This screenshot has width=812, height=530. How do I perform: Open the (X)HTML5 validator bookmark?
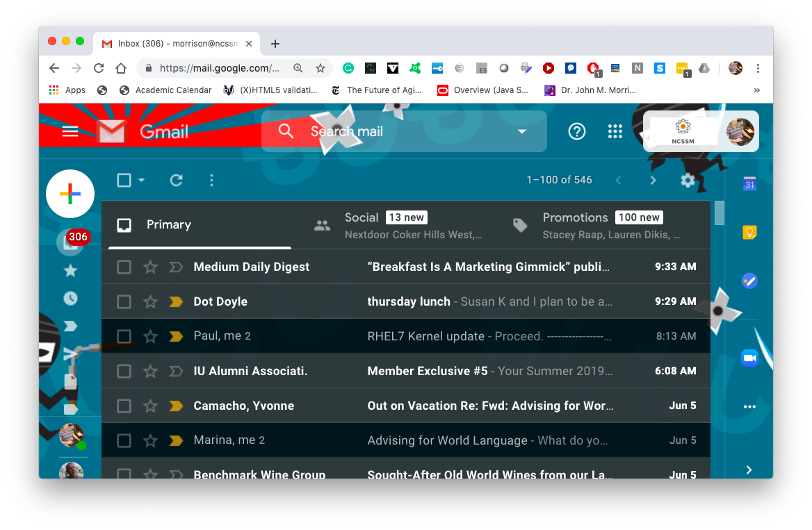[270, 90]
